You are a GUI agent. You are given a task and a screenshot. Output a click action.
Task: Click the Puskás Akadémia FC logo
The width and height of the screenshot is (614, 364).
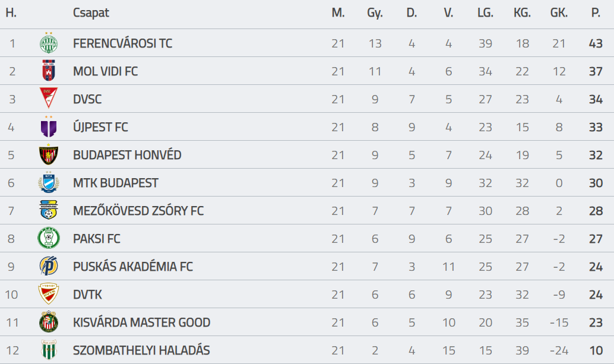49,266
